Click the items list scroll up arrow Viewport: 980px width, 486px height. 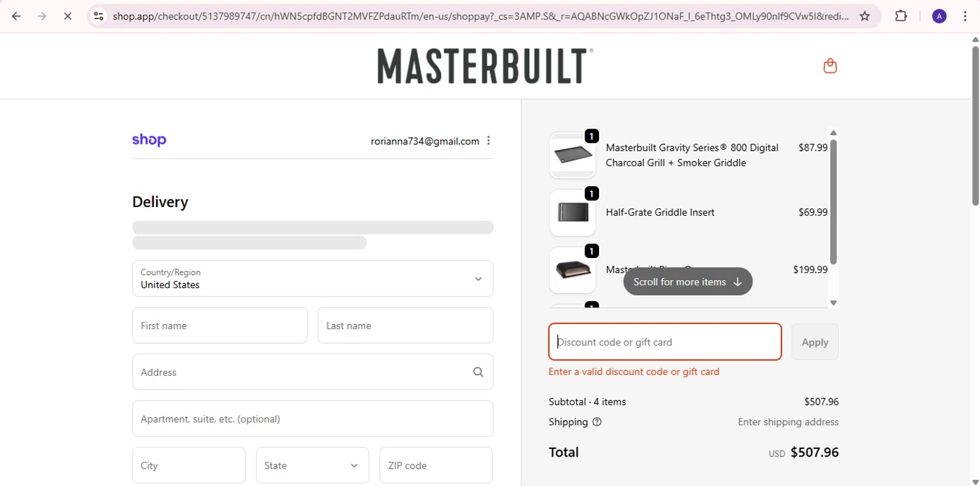[833, 133]
